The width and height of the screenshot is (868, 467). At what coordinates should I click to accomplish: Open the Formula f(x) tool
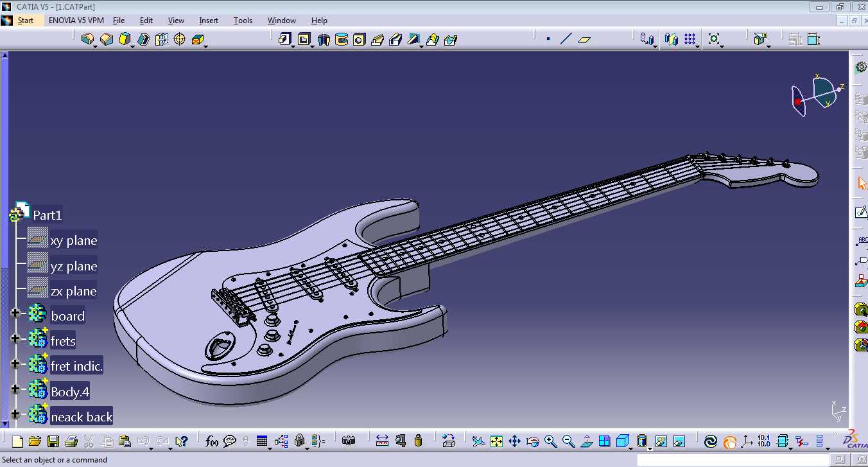click(212, 441)
